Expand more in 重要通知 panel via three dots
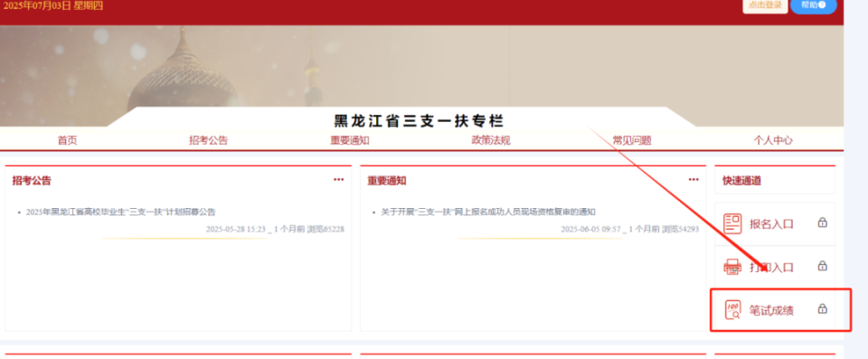Viewport: 868px width, 359px height. (x=693, y=179)
